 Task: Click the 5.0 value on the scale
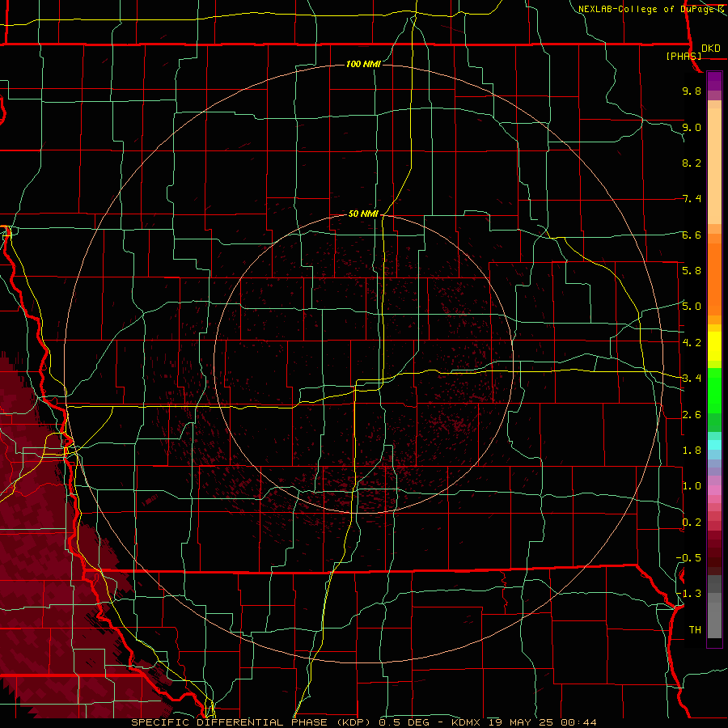pos(692,307)
